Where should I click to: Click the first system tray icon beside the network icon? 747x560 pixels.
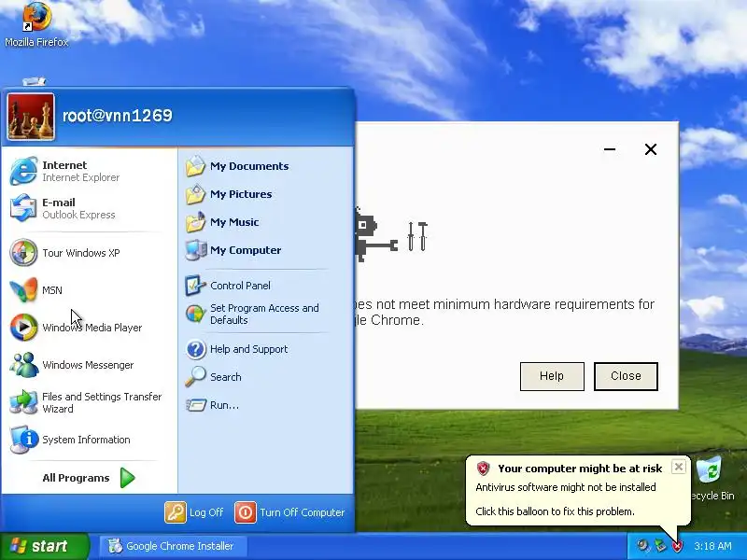point(643,546)
